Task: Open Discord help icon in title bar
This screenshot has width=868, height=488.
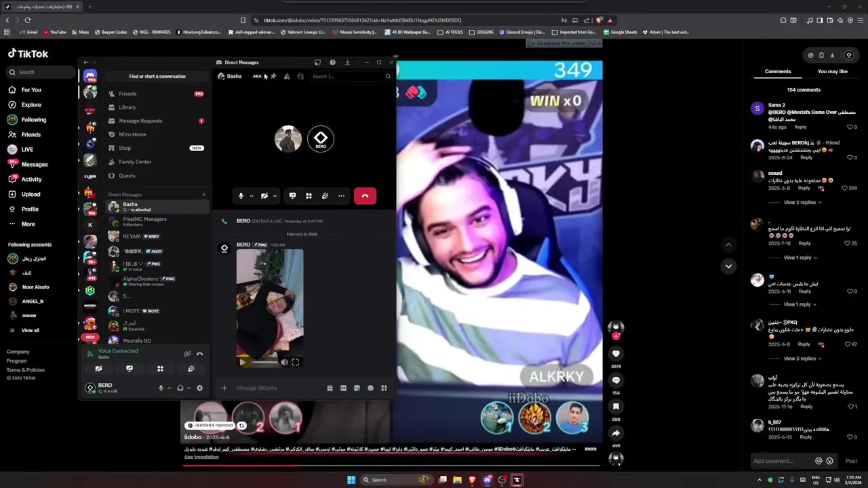Action: pyautogui.click(x=332, y=62)
